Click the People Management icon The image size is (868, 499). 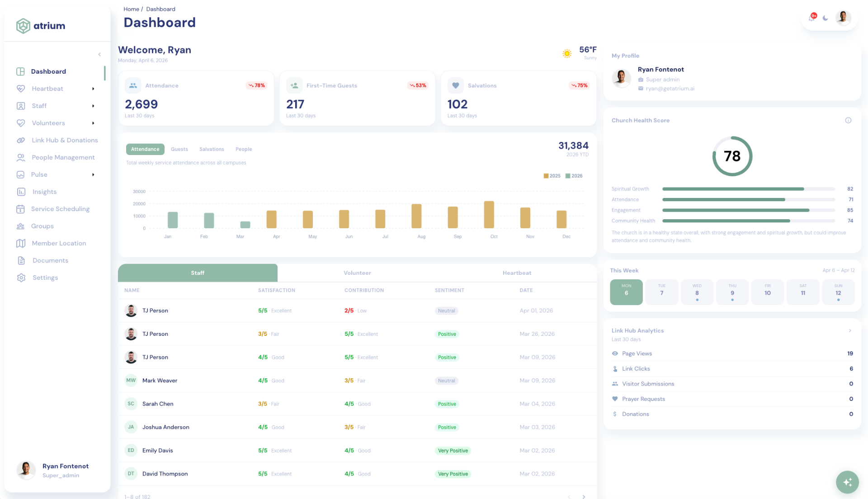pyautogui.click(x=21, y=157)
